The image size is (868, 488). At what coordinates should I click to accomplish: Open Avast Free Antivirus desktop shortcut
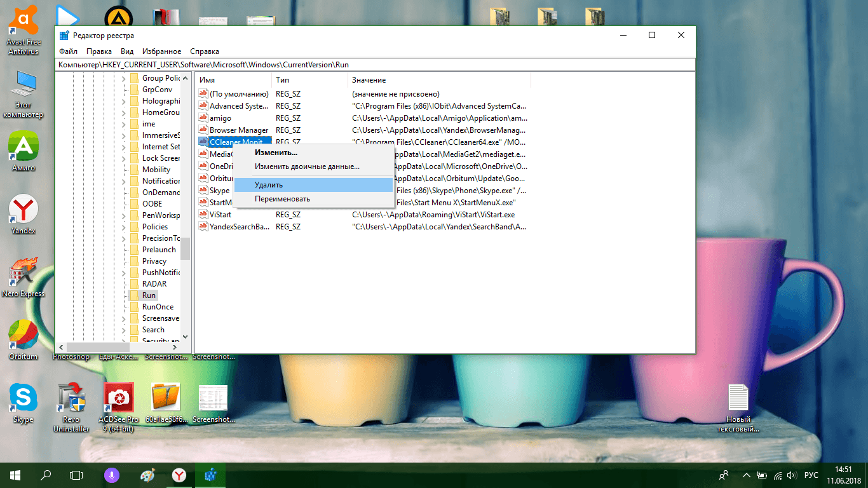pyautogui.click(x=24, y=30)
